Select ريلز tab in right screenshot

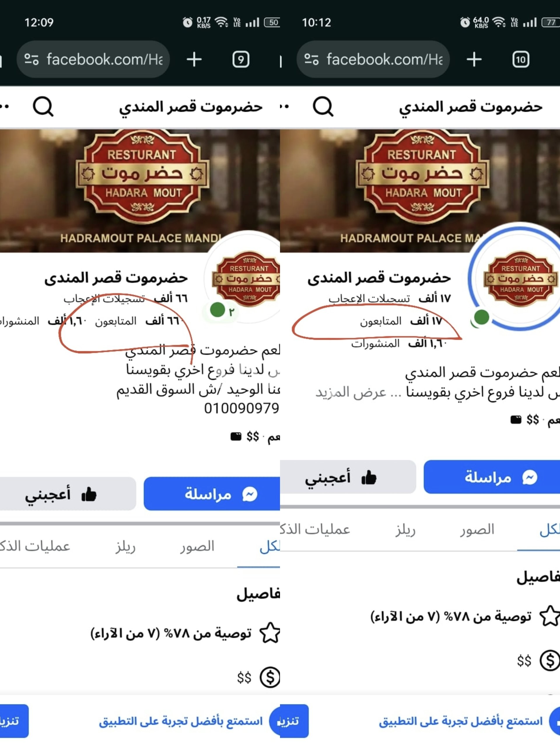coord(405,530)
